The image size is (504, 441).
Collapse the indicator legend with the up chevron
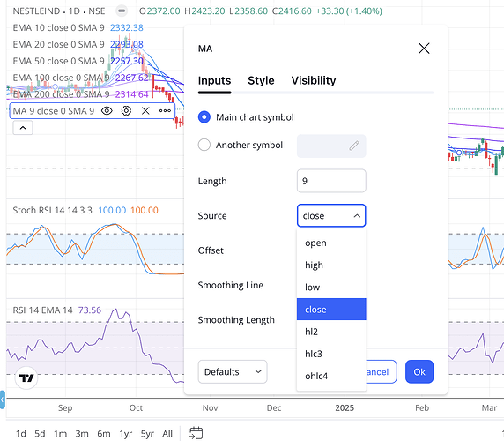pyautogui.click(x=23, y=128)
